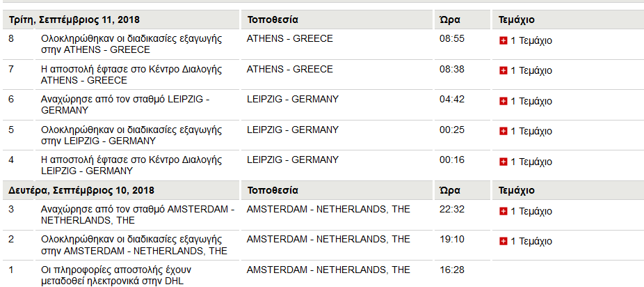
Task: Open plus icon for event 4 at 00:16
Action: coord(503,162)
